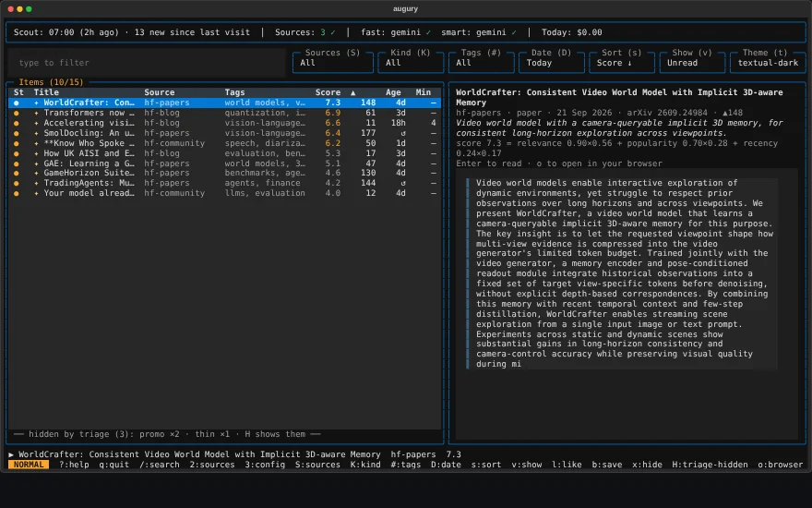Click the play arrow before the bottom status title
Viewport: 812px width, 508px height.
click(11, 454)
